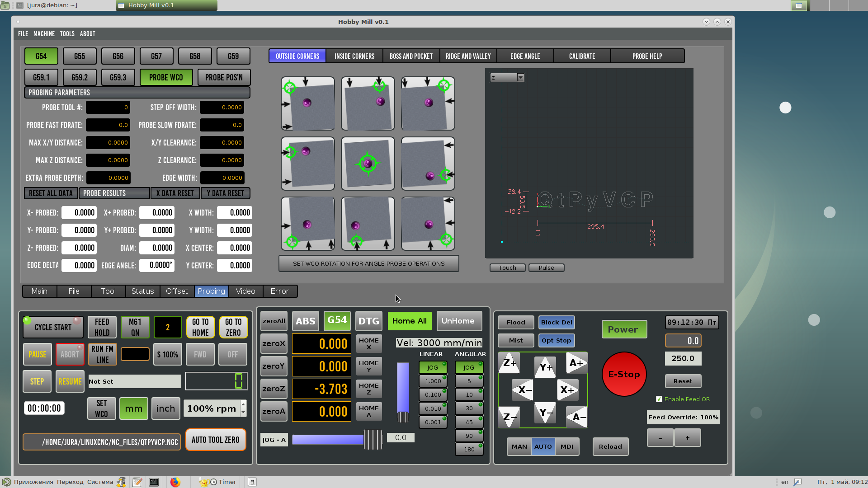Screen dimensions: 868x488
Task: Switch to BOSS AND POCKET tab
Action: (411, 56)
